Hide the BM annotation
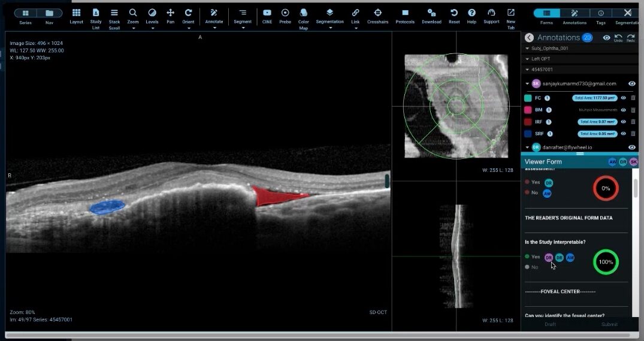The image size is (644, 341). click(x=623, y=110)
